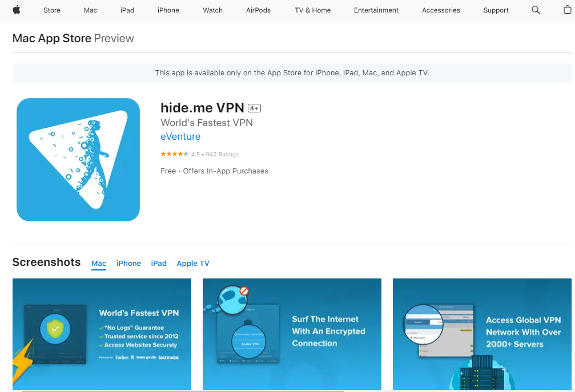The height and width of the screenshot is (392, 575).
Task: Click the Free Offers In-App Purchases text
Action: (x=215, y=171)
